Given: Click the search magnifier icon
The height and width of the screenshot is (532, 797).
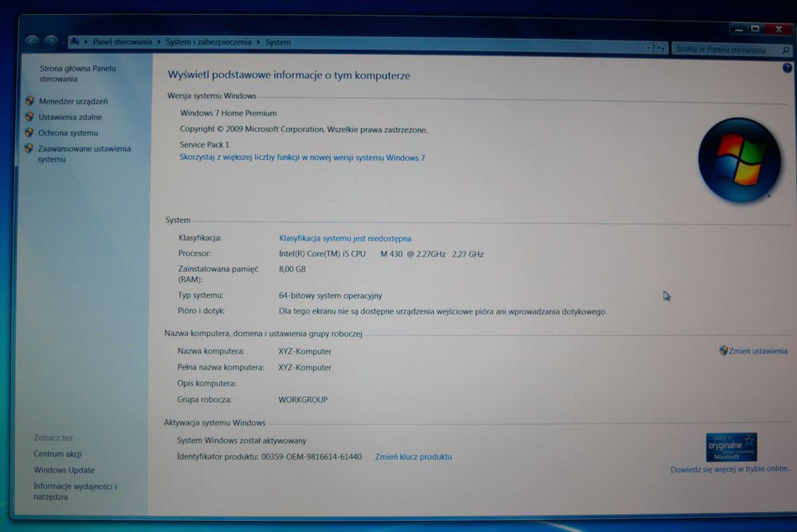Looking at the screenshot, I should (785, 50).
